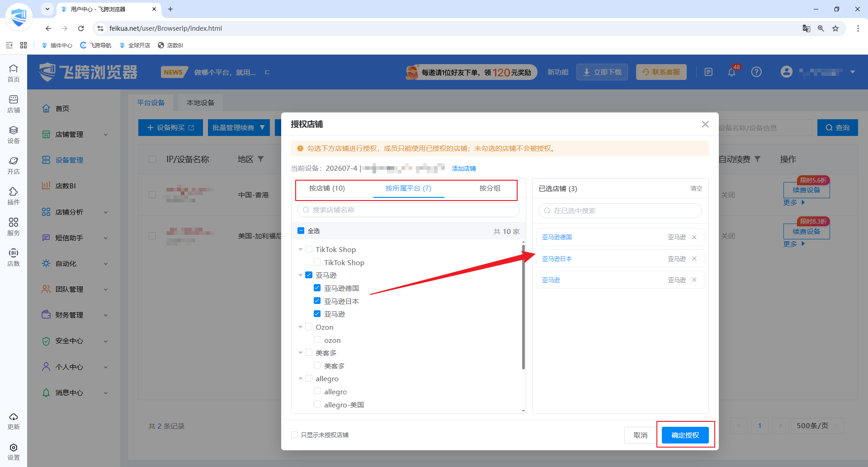Screen dimensions: 868x467
Task: Open 设置 gear icon in left rail
Action: point(14,451)
